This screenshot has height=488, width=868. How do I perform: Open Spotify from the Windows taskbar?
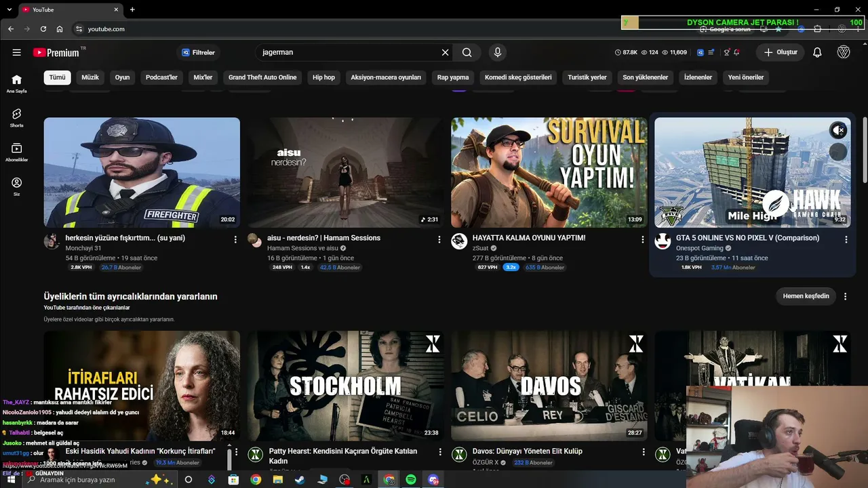click(x=411, y=480)
